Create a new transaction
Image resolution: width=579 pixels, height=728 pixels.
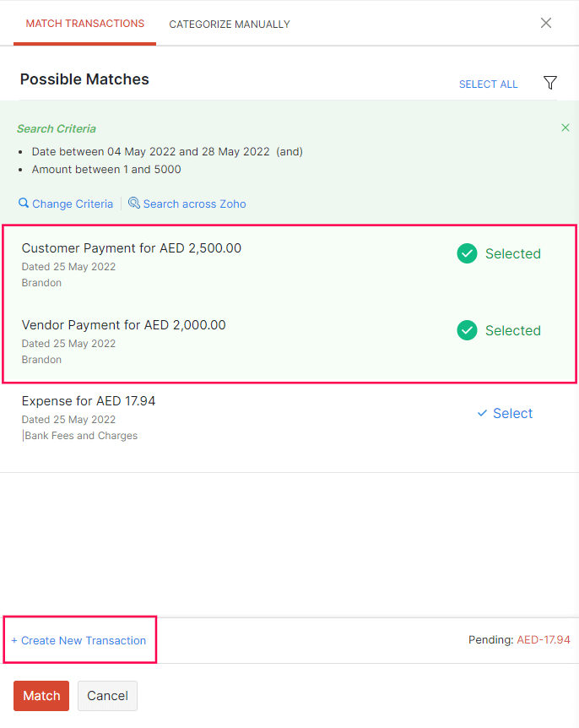[79, 640]
